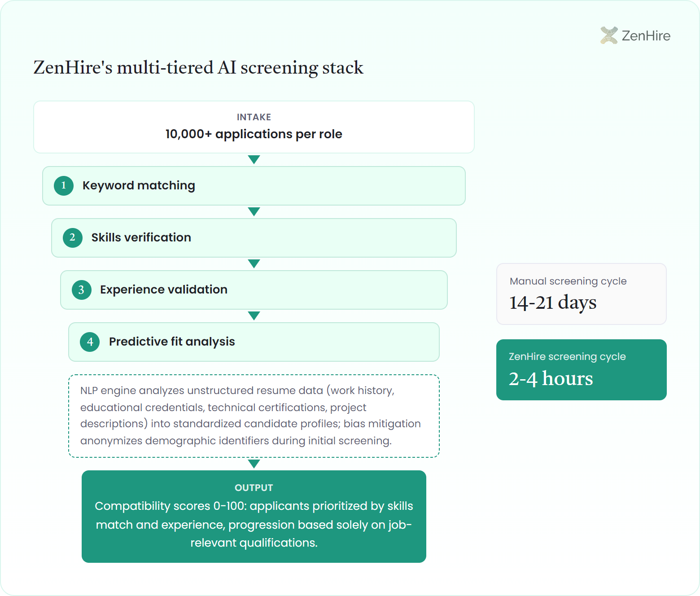
Task: Select the "Compatibility scores 0-100" output text
Action: click(x=254, y=524)
